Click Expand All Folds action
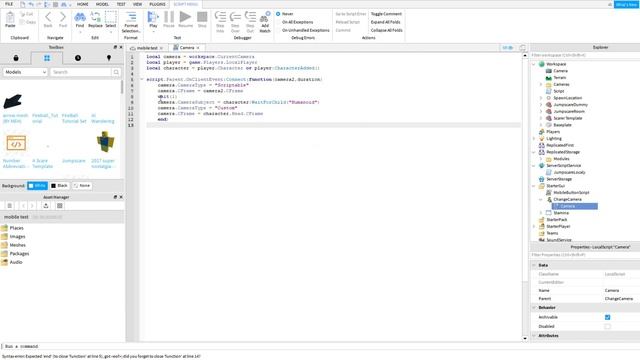Viewport: 640px width, 360px height. coord(385,22)
